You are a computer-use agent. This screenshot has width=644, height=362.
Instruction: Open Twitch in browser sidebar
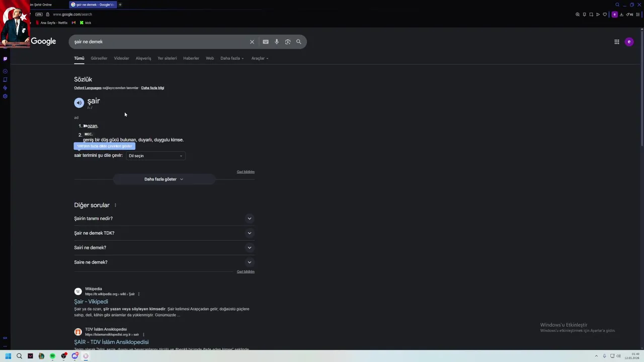[5, 59]
